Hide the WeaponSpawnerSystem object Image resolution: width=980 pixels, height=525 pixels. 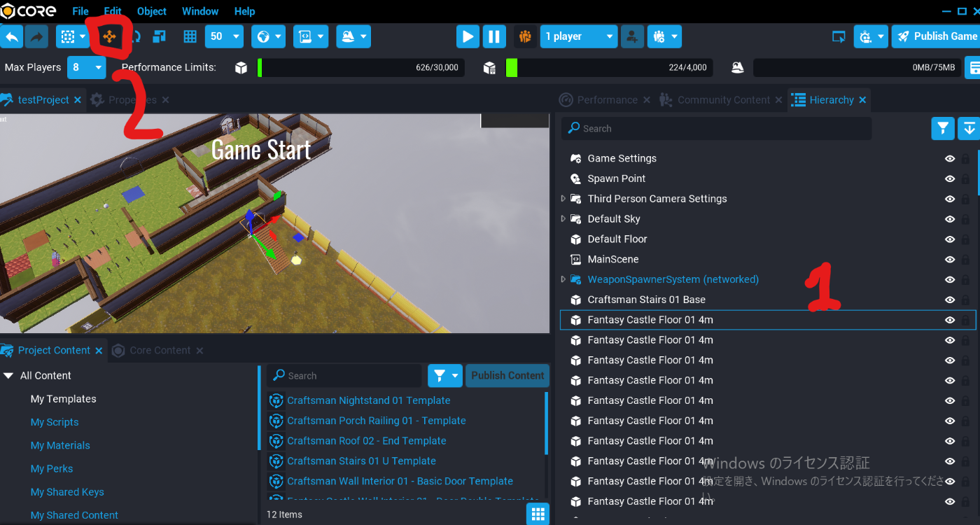click(950, 280)
